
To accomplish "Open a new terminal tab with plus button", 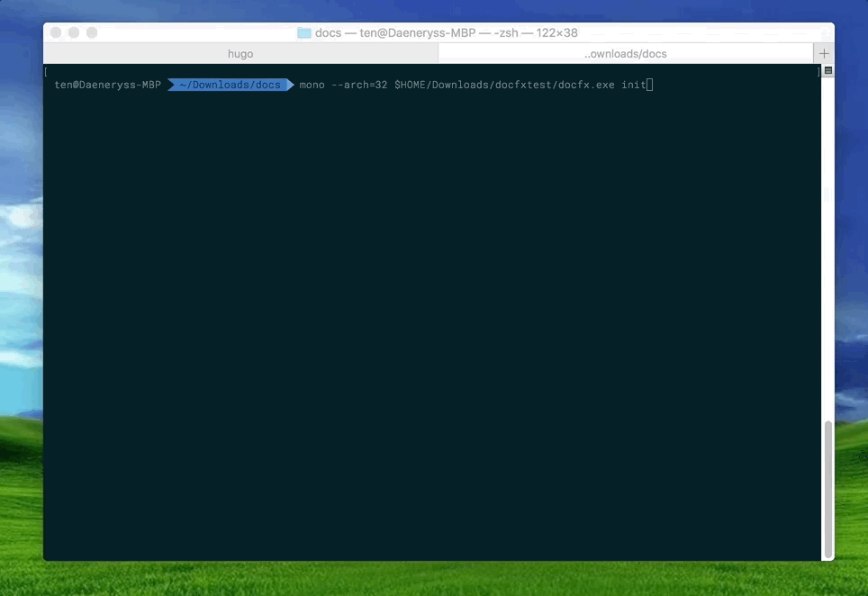I will (x=824, y=54).
